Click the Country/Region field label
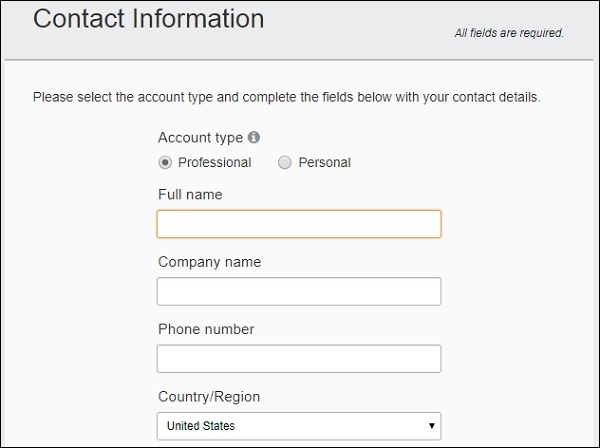Viewport: 600px width, 448px height. (208, 396)
